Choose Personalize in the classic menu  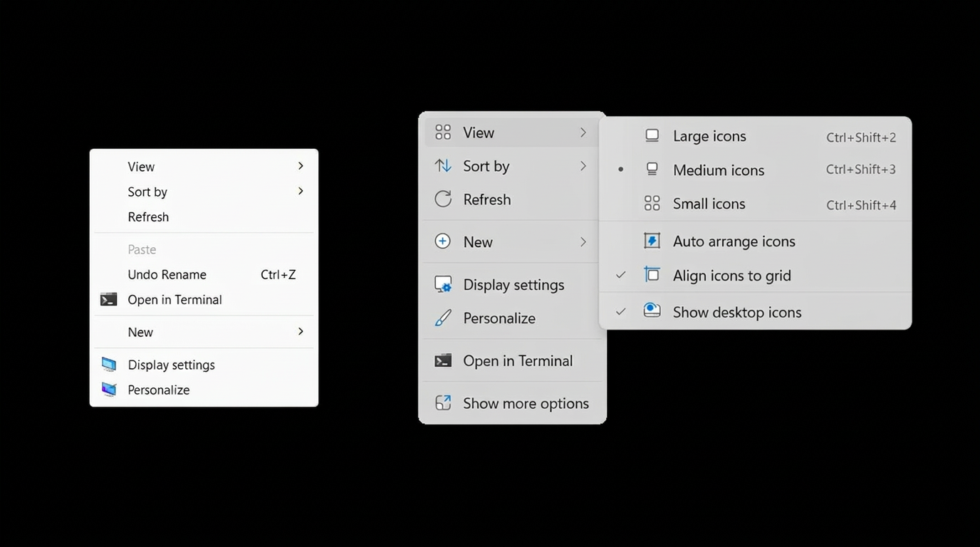coord(204,390)
